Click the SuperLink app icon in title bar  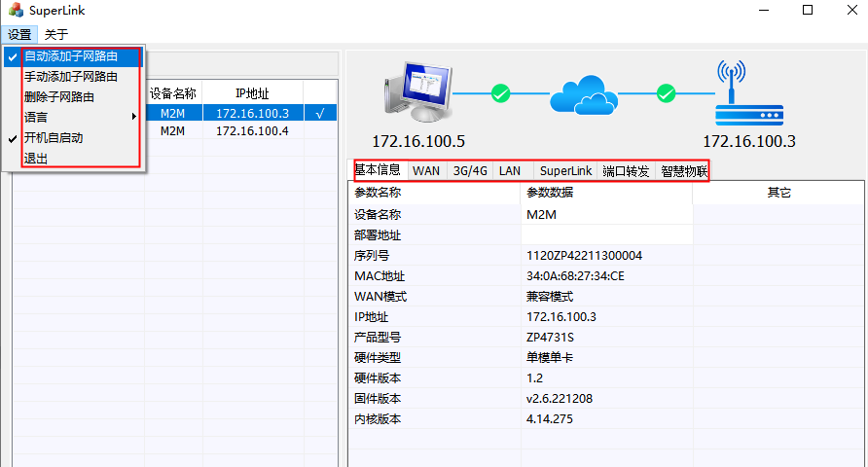16,10
